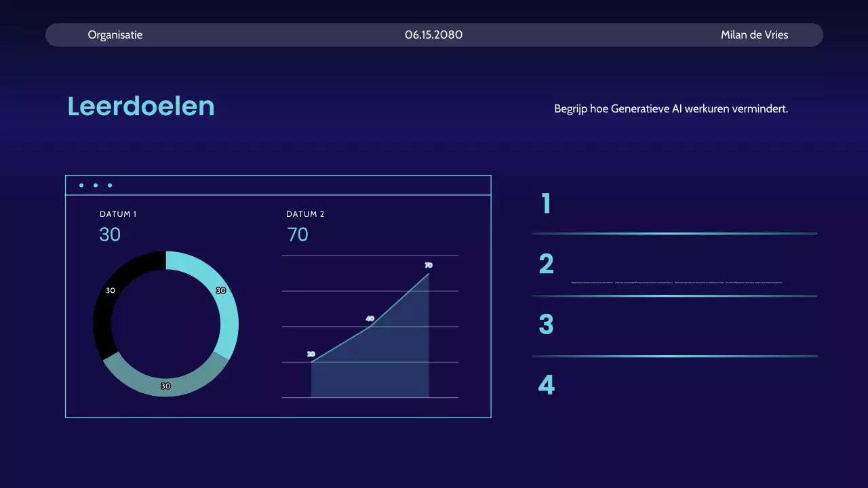Select list item number 1
This screenshot has width=868, height=488.
pos(545,204)
